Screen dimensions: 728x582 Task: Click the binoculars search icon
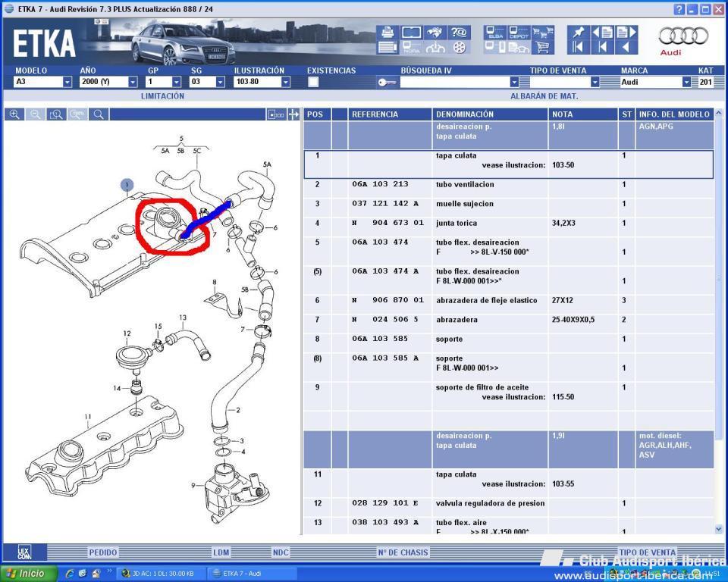pos(435,32)
